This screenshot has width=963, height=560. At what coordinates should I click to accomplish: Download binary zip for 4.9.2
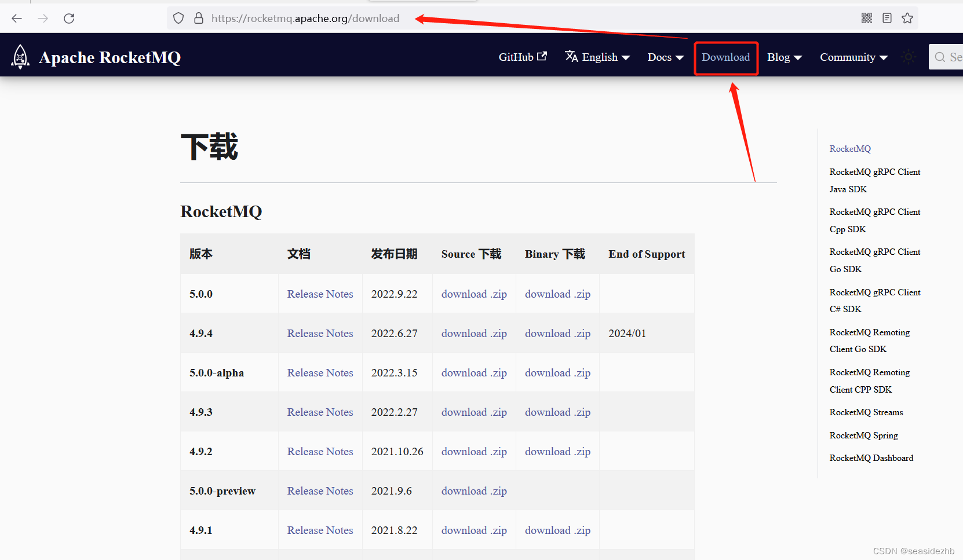pyautogui.click(x=557, y=452)
